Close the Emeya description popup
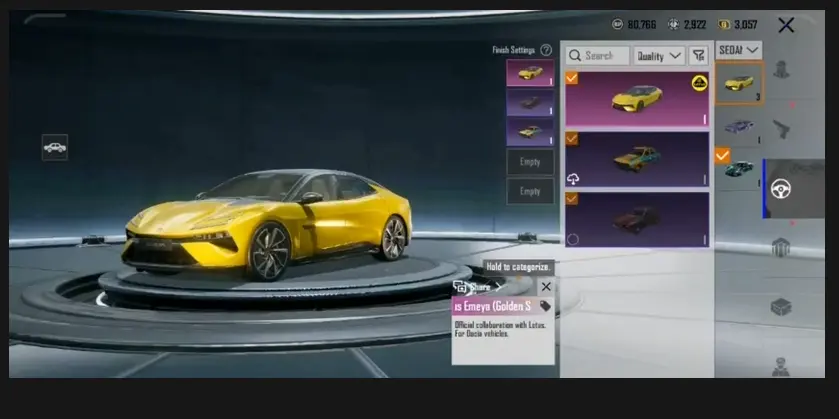 [545, 287]
